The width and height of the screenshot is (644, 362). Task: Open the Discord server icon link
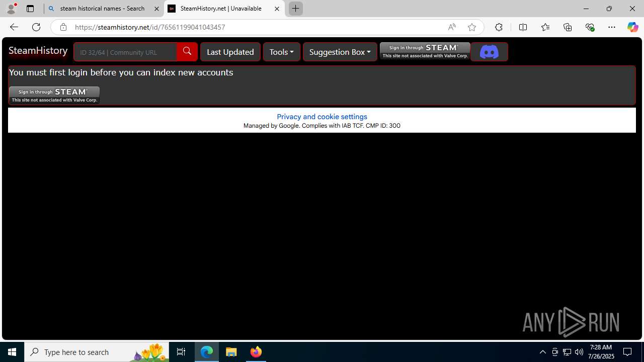pyautogui.click(x=489, y=52)
